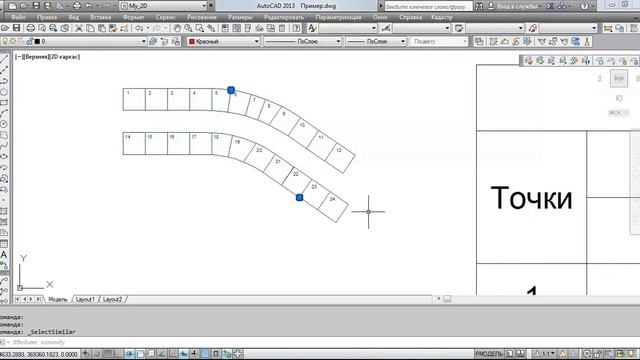Select the Cut scissors icon

coord(79,28)
